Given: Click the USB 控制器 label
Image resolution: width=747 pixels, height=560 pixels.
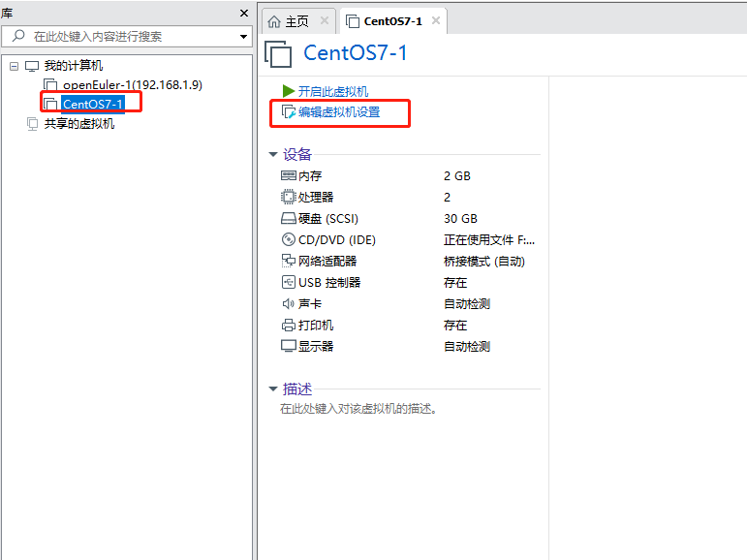Looking at the screenshot, I should (329, 282).
